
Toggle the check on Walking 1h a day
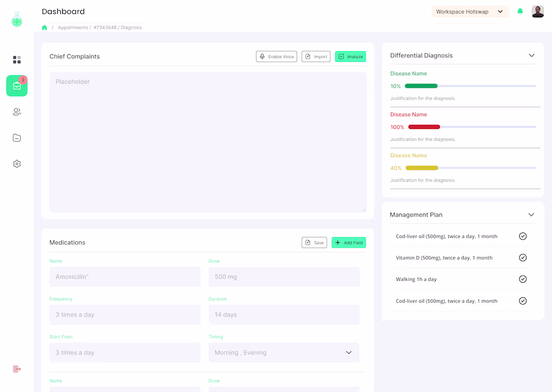point(523,279)
